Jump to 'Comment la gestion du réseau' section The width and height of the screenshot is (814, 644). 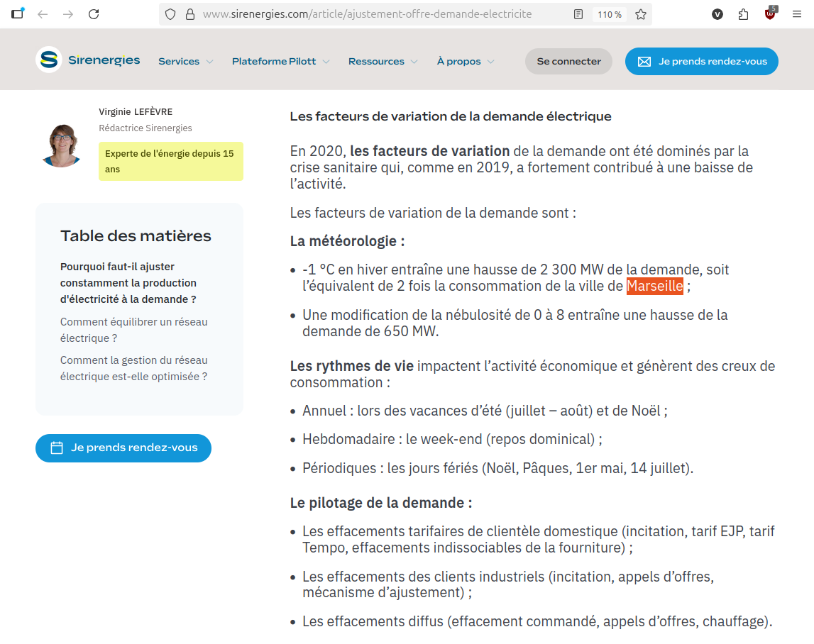click(133, 368)
